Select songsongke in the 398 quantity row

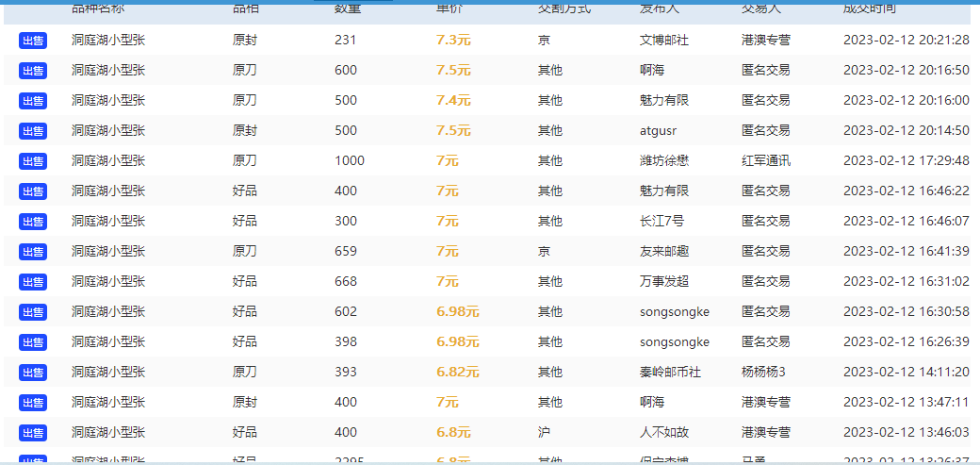click(675, 341)
